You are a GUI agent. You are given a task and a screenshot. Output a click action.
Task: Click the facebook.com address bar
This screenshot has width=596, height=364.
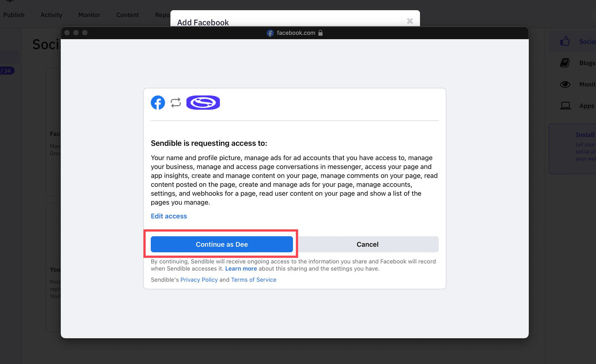click(296, 33)
